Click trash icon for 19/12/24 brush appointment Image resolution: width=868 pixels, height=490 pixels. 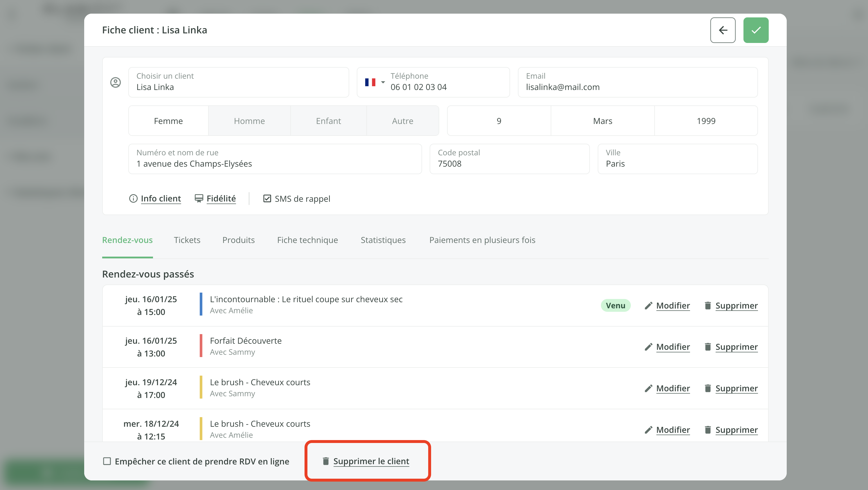[708, 389]
